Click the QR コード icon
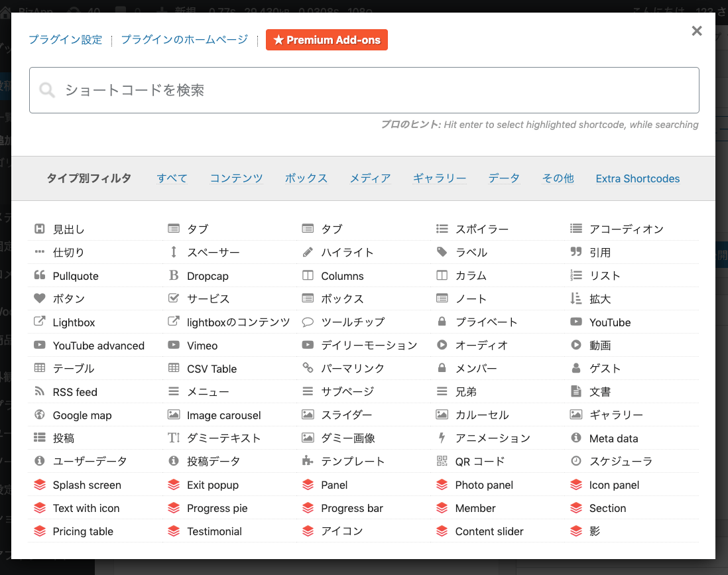Viewport: 728px width, 575px height. 442,461
